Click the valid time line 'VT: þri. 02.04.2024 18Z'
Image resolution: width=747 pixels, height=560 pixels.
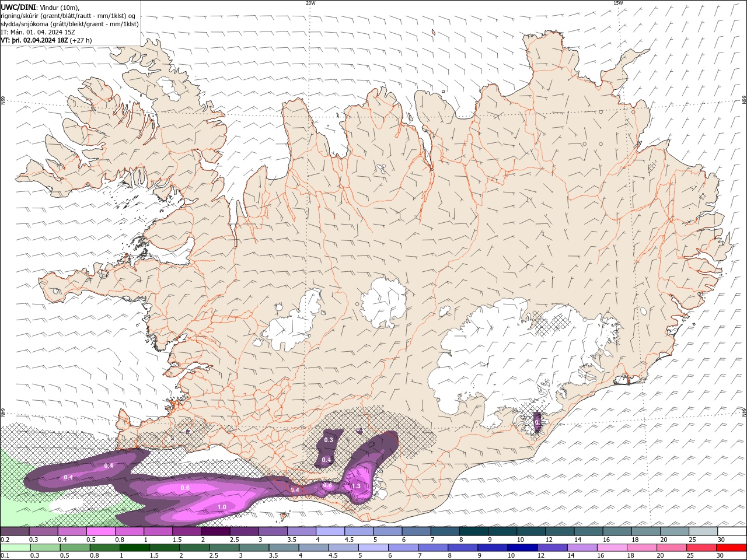[35, 40]
